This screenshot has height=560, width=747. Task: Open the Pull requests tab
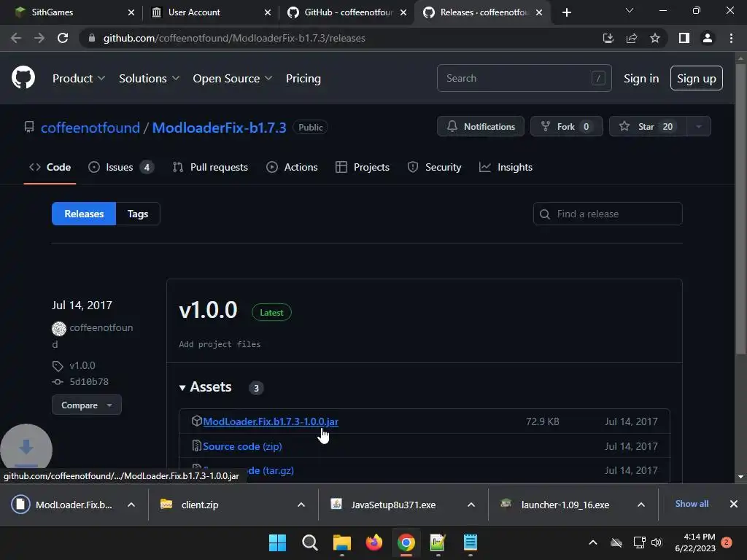click(x=210, y=167)
